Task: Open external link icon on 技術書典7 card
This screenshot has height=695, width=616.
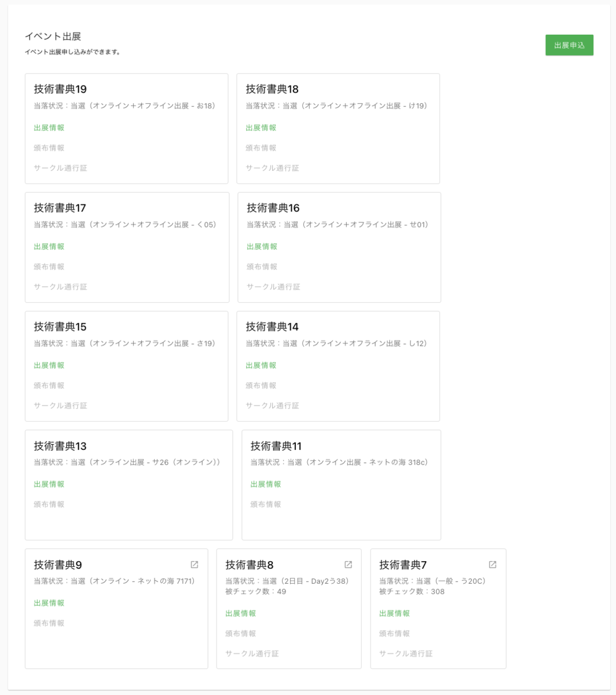Action: [493, 565]
